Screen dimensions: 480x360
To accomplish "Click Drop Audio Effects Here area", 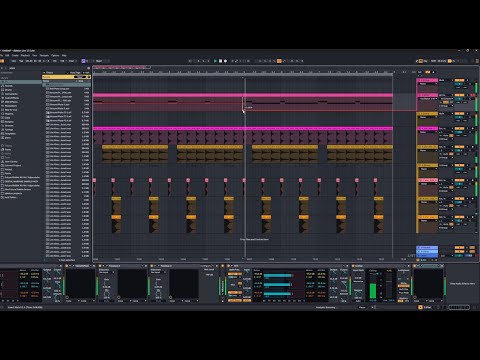I will tap(462, 284).
